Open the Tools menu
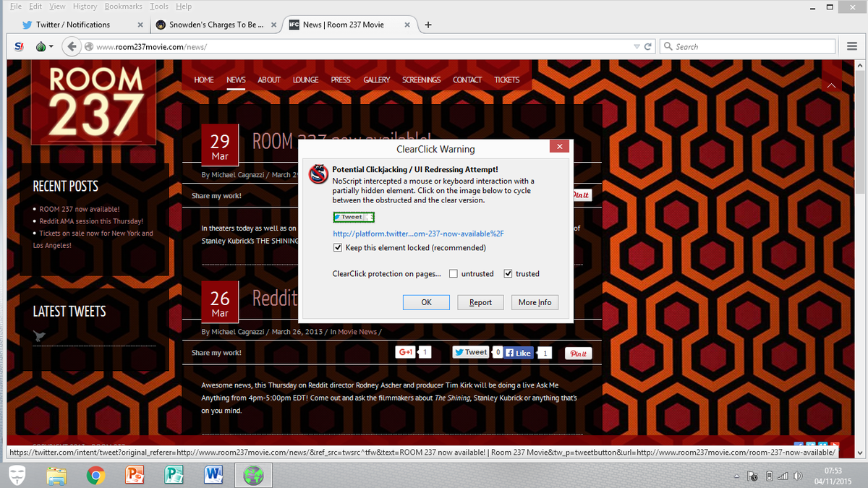Screen dimensions: 868x488 159,6
